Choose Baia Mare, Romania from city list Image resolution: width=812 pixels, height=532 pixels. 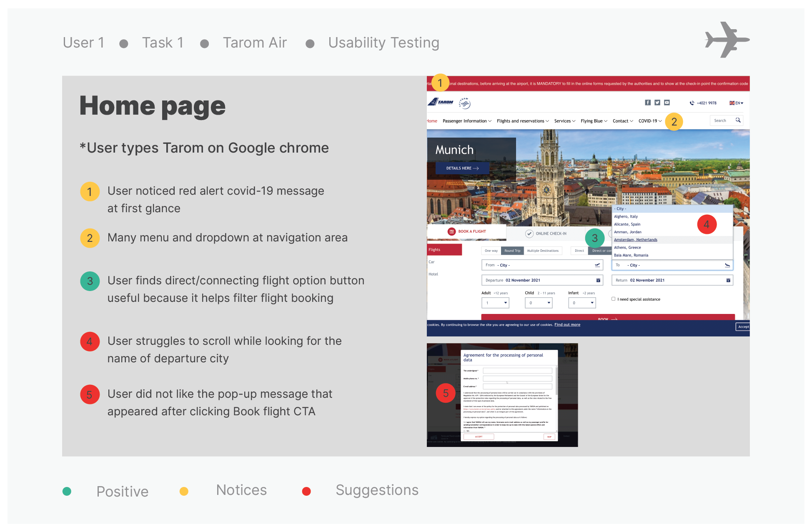[672, 255]
